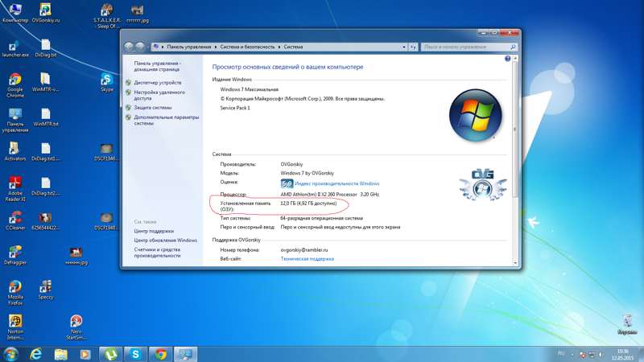
Task: Select the CCleaner desktop icon
Action: [15, 220]
